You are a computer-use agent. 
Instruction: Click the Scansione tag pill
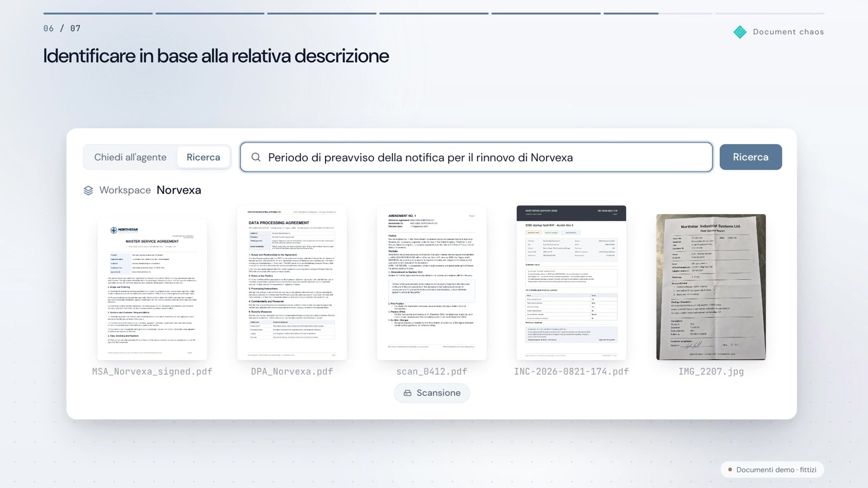coord(432,393)
